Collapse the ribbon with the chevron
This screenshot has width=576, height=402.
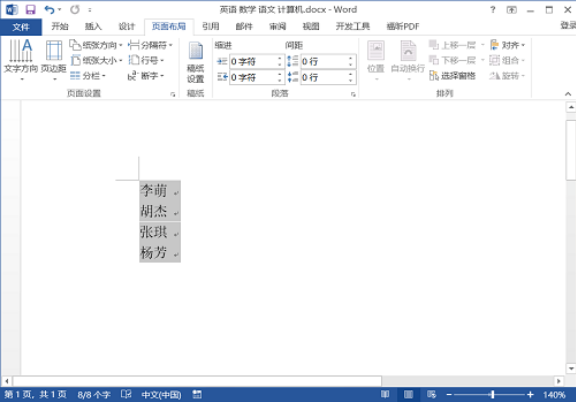(x=568, y=94)
